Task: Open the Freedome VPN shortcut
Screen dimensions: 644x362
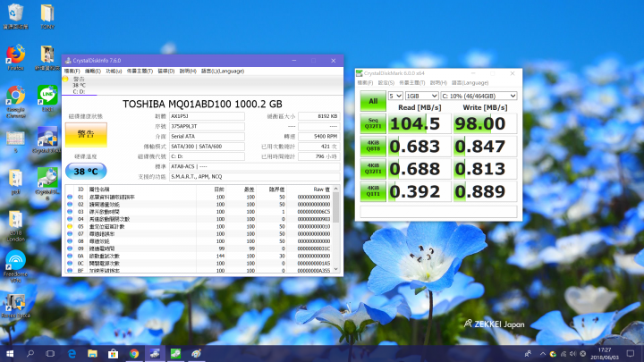Action: coord(15,266)
